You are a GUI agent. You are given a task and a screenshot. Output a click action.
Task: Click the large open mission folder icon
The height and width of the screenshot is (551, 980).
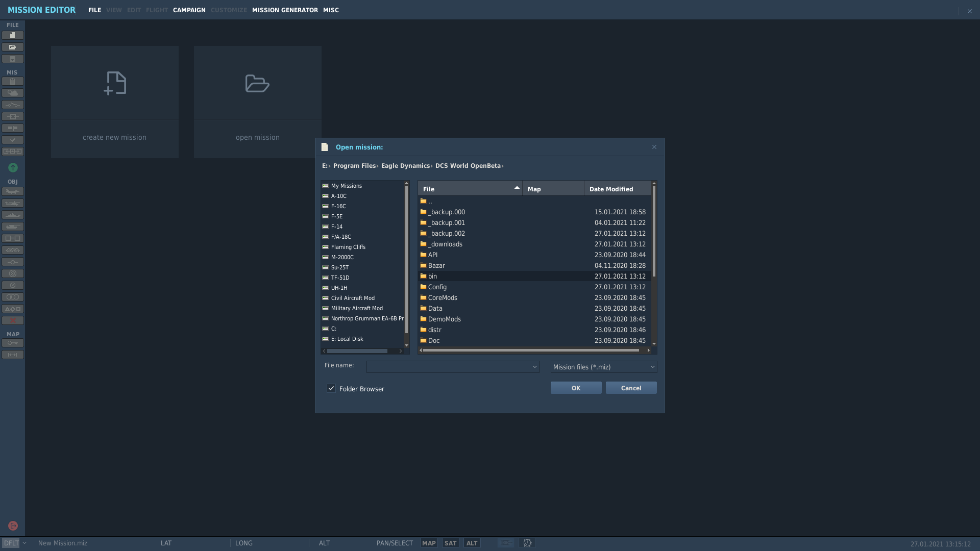click(x=257, y=83)
